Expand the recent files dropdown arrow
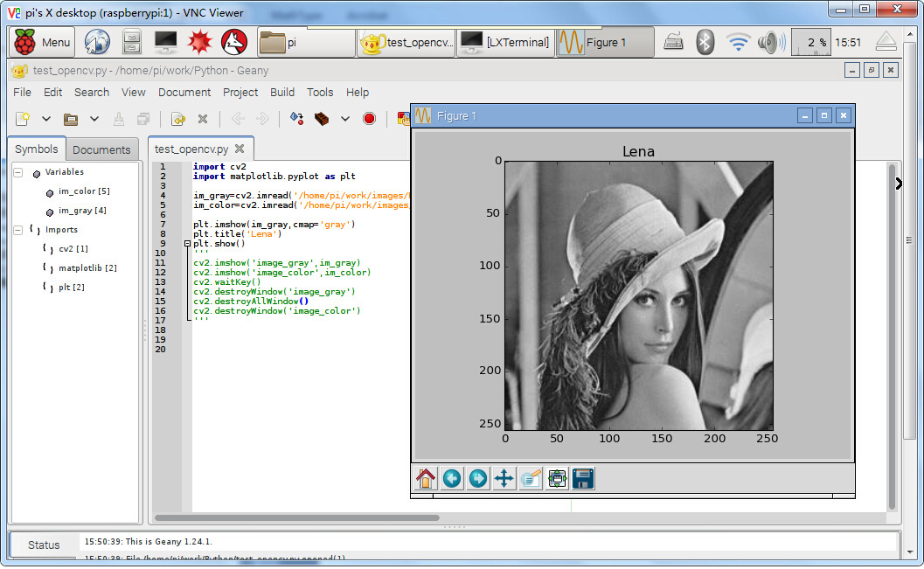The width and height of the screenshot is (924, 569). [94, 119]
